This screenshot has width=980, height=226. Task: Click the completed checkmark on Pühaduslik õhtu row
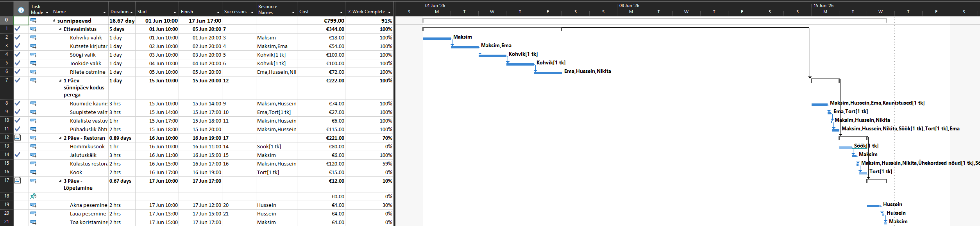(x=18, y=129)
